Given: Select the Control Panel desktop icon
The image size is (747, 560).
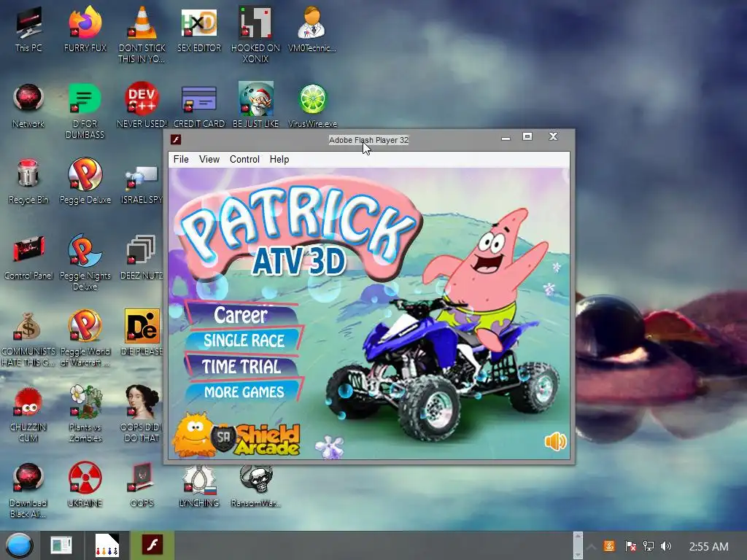Looking at the screenshot, I should [28, 257].
